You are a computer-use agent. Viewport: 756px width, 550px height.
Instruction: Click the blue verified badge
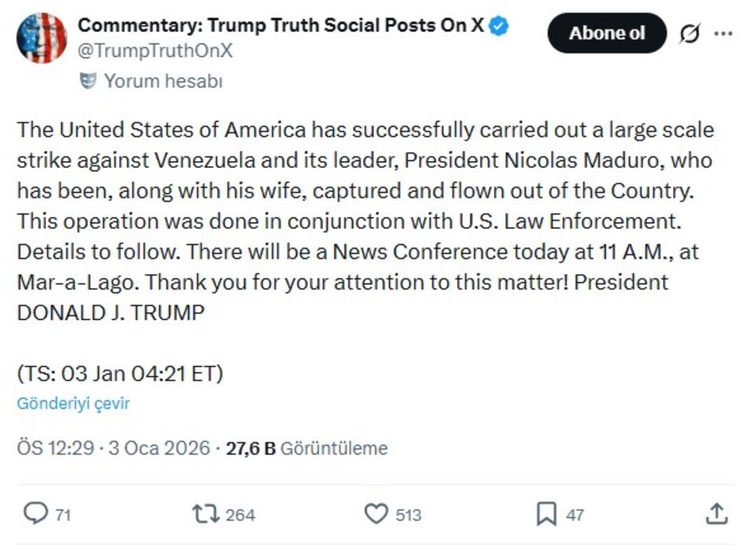click(x=497, y=24)
